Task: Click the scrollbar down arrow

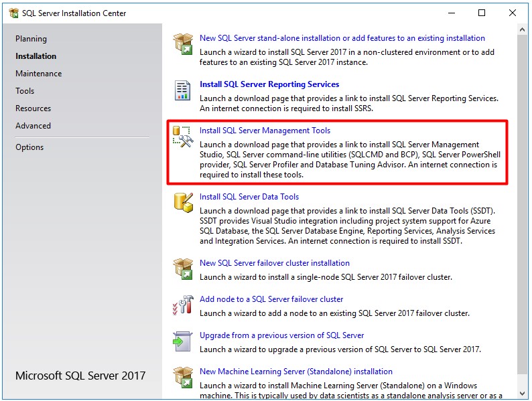Action: click(523, 394)
